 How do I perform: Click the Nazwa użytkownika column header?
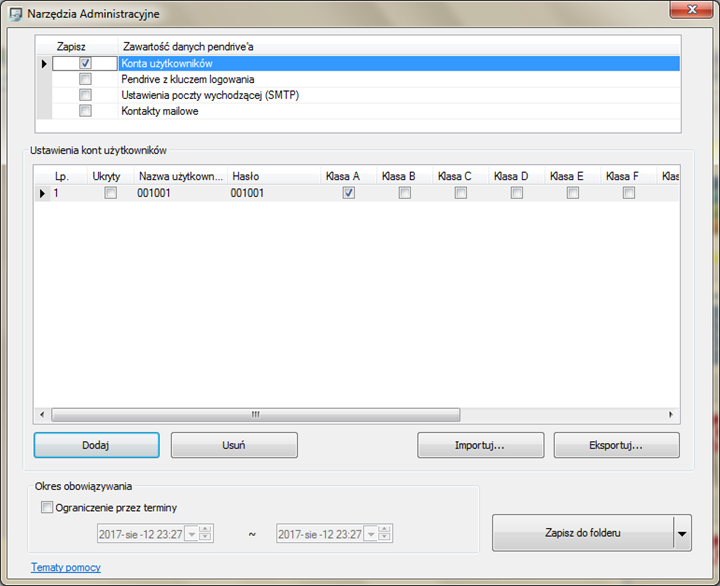pos(180,176)
